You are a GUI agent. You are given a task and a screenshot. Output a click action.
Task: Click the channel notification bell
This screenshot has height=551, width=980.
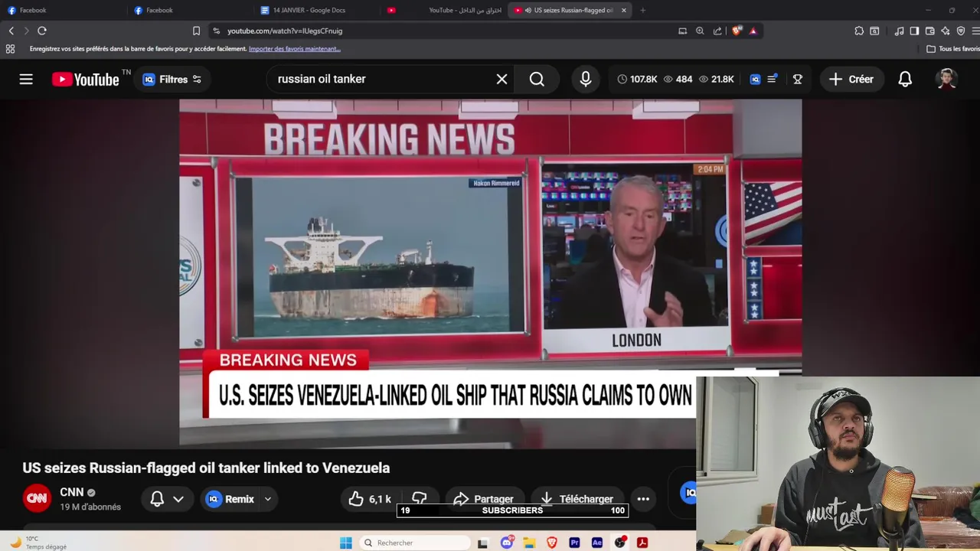point(157,499)
